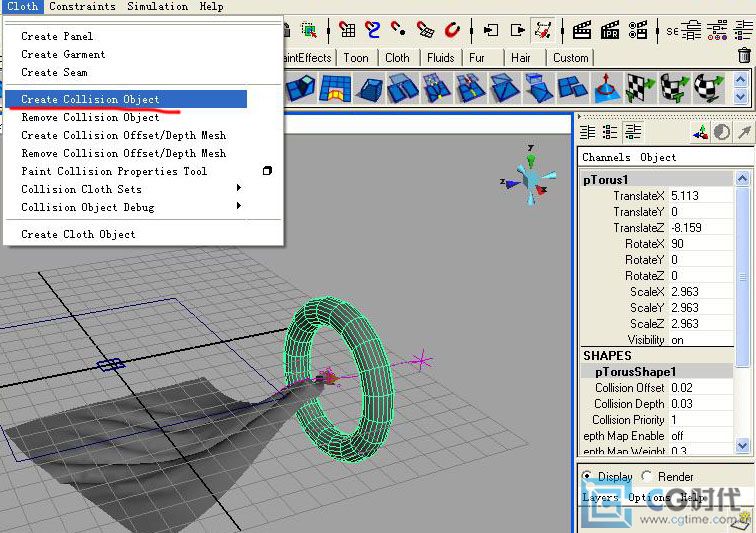Screen dimensions: 756x533
Task: Toggle the Snap to Grids magnet icon
Action: click(347, 30)
